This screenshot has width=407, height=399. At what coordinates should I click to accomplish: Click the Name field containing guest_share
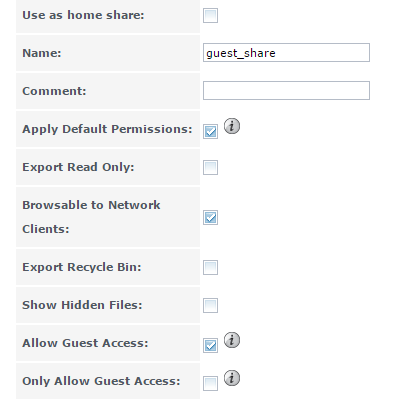(286, 53)
